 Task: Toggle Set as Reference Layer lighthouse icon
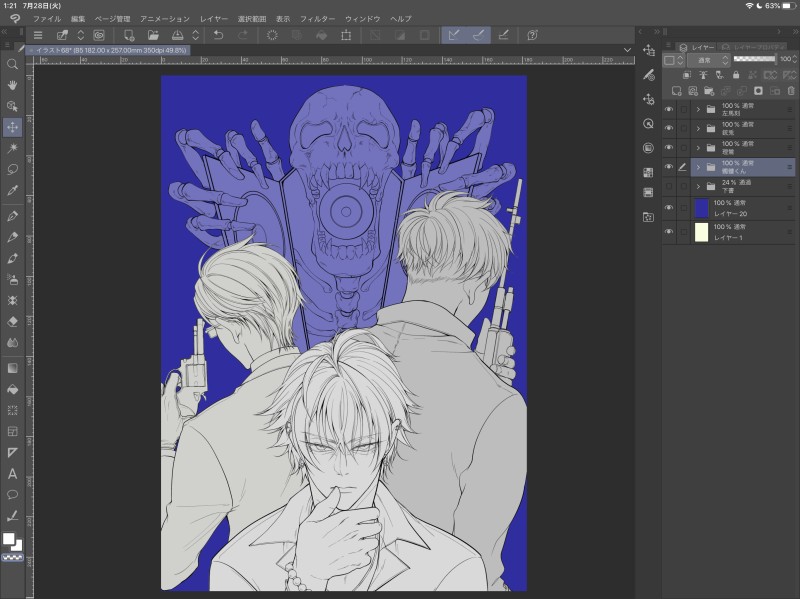(x=703, y=75)
